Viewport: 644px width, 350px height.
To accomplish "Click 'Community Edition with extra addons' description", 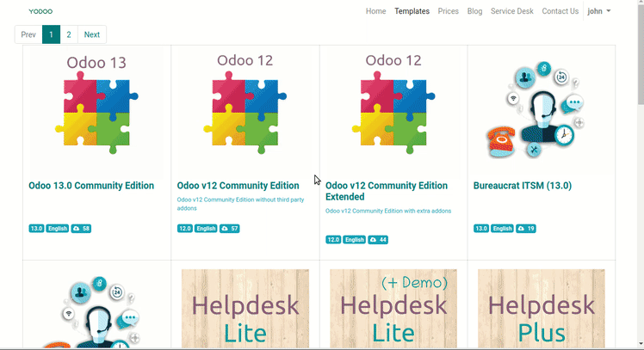I will click(388, 211).
